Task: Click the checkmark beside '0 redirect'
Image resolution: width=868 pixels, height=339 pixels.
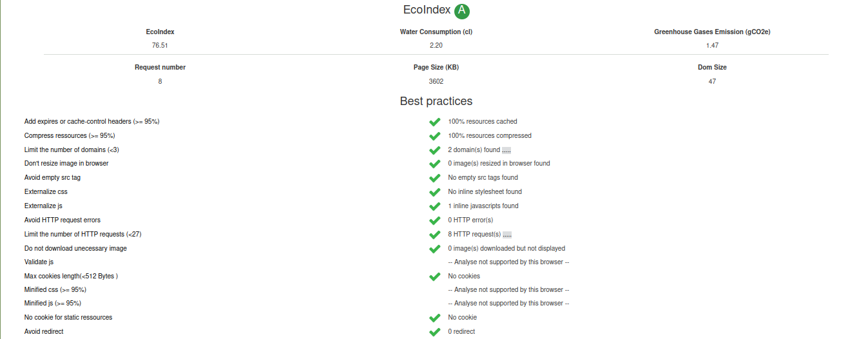Action: coord(434,332)
